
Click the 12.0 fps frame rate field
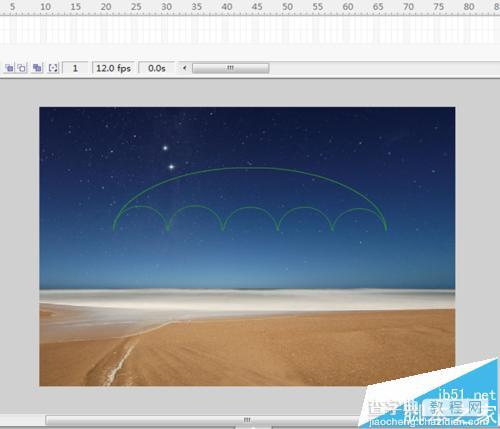click(113, 68)
